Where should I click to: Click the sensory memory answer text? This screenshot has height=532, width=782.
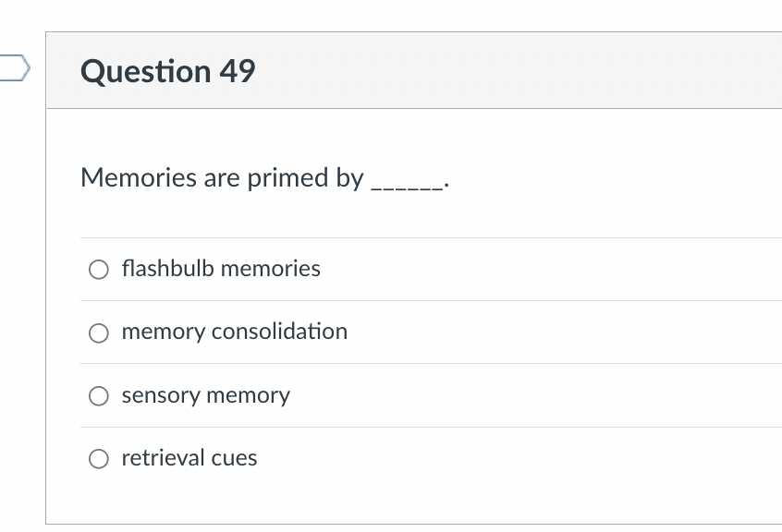[205, 395]
